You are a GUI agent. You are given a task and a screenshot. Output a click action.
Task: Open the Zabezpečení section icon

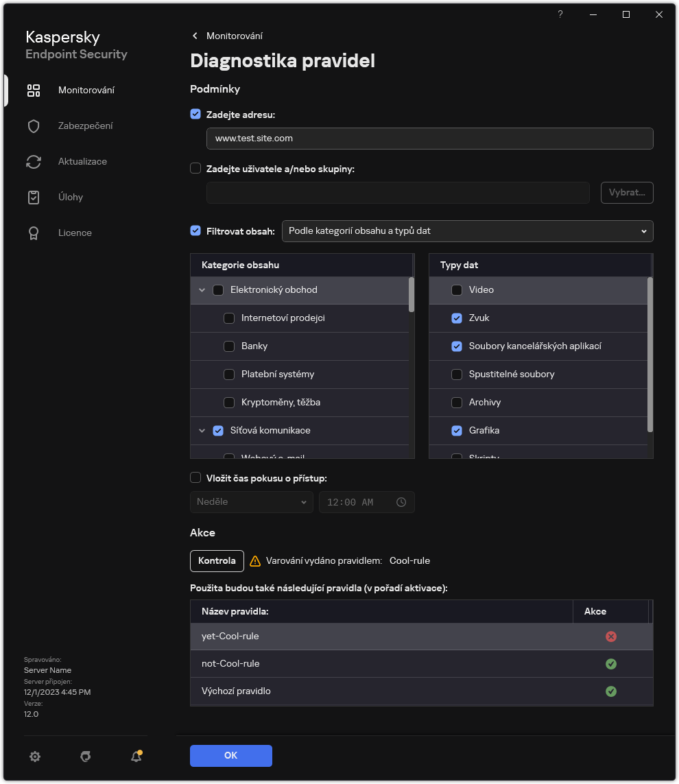tap(34, 126)
